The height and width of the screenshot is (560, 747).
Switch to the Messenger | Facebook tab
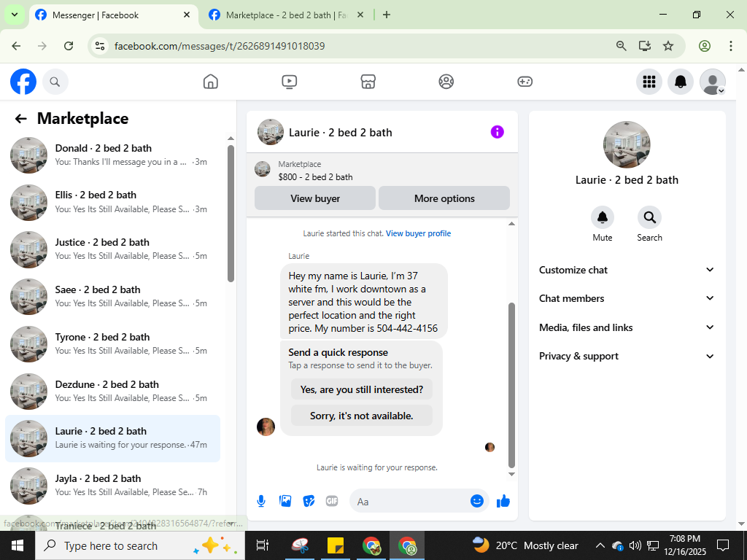tap(115, 15)
